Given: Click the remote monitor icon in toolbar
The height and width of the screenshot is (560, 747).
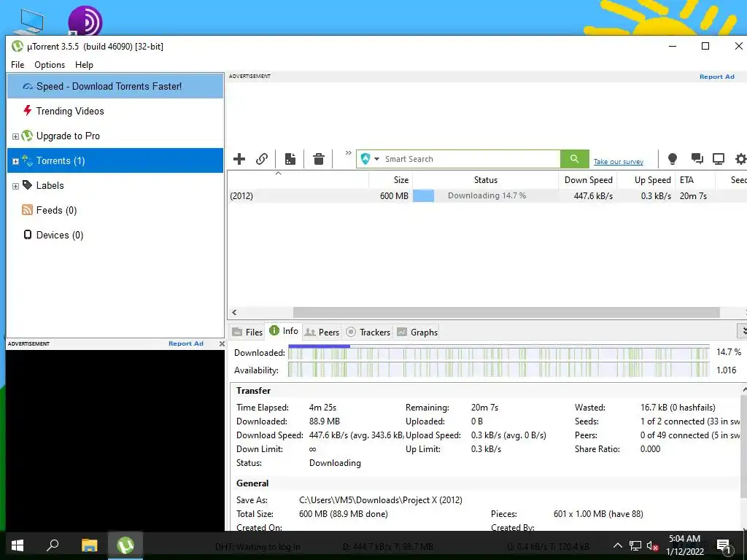Looking at the screenshot, I should pyautogui.click(x=719, y=159).
